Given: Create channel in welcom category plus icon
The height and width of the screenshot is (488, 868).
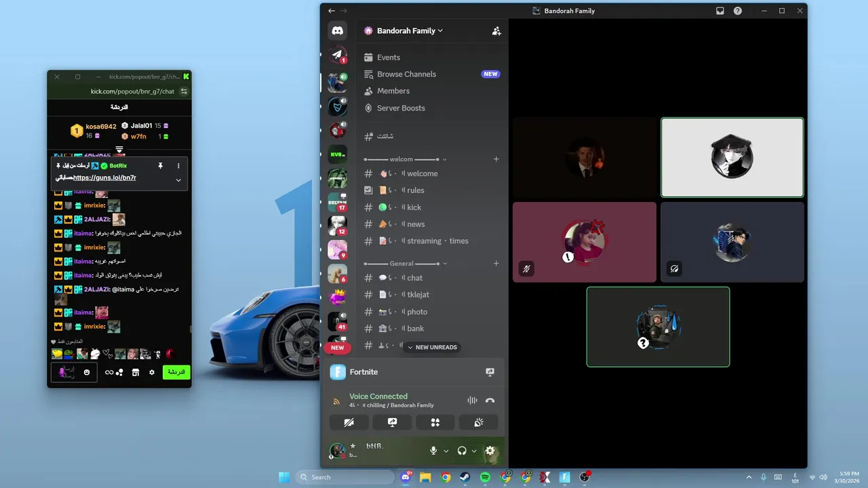Looking at the screenshot, I should click(x=496, y=159).
